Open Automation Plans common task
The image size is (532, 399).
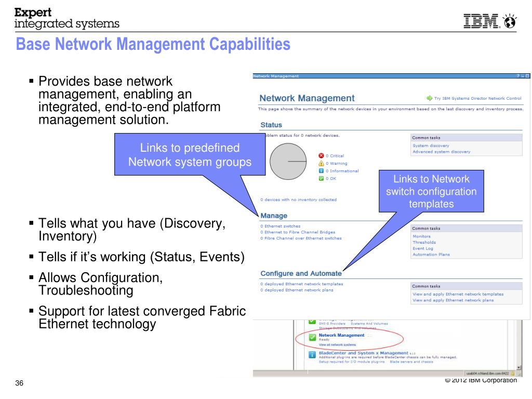(x=431, y=255)
